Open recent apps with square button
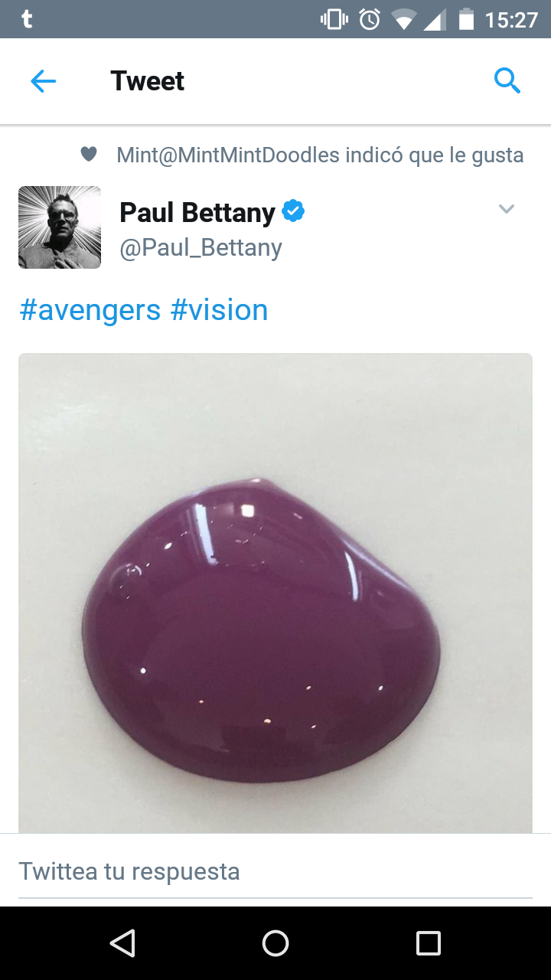 coord(429,942)
